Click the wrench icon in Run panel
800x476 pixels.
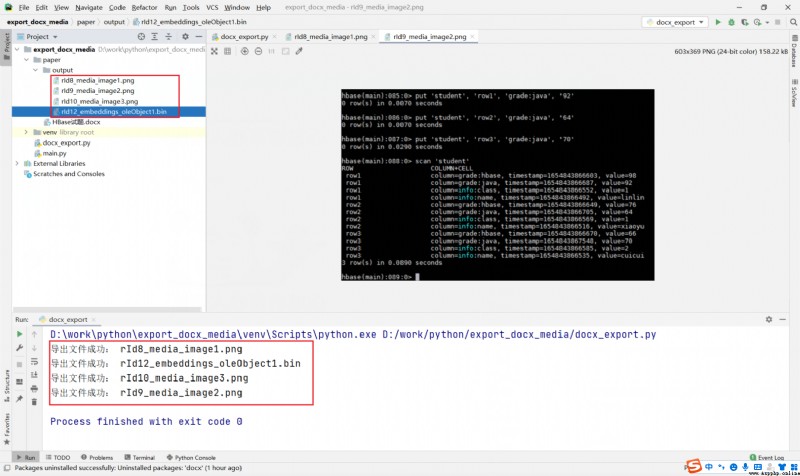tap(19, 348)
